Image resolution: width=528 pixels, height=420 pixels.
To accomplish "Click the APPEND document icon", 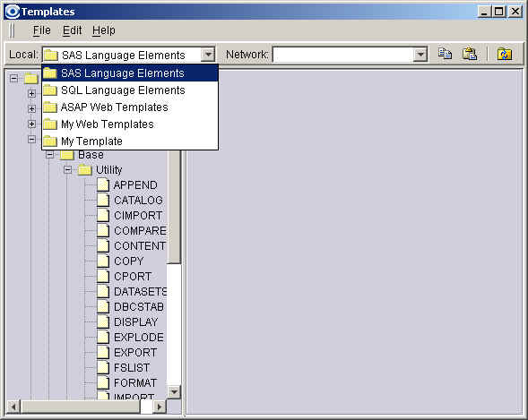I will pyautogui.click(x=103, y=185).
